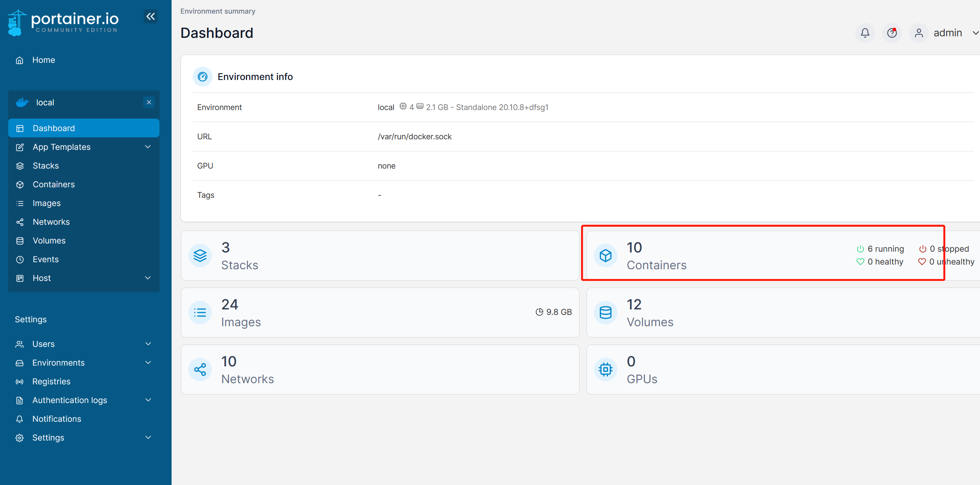Screen dimensions: 980x485
Task: Open Registries in settings menu
Action: [x=51, y=381]
